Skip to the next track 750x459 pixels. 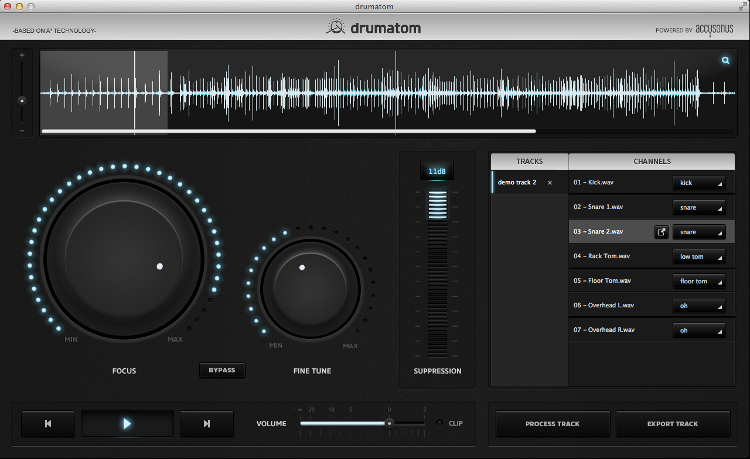[207, 424]
